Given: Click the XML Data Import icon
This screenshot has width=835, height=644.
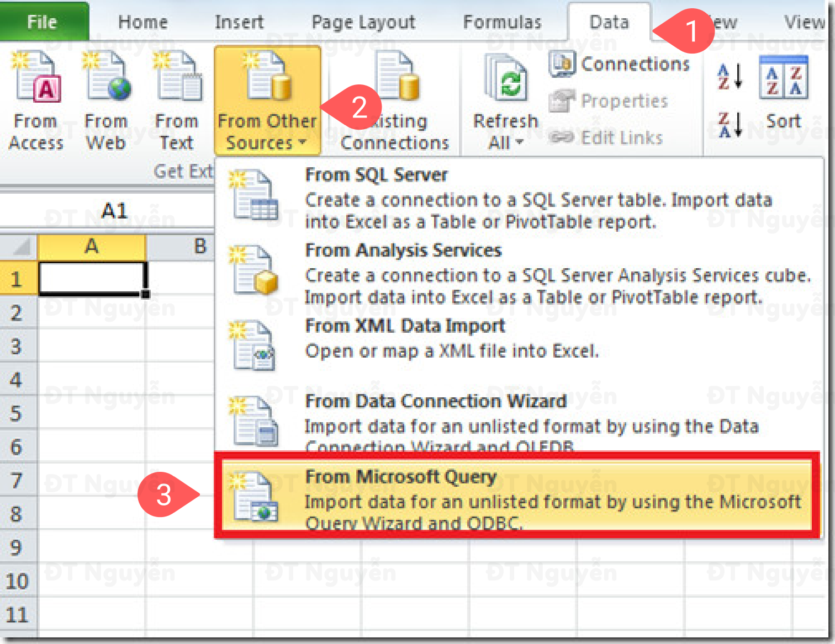Looking at the screenshot, I should 253,345.
